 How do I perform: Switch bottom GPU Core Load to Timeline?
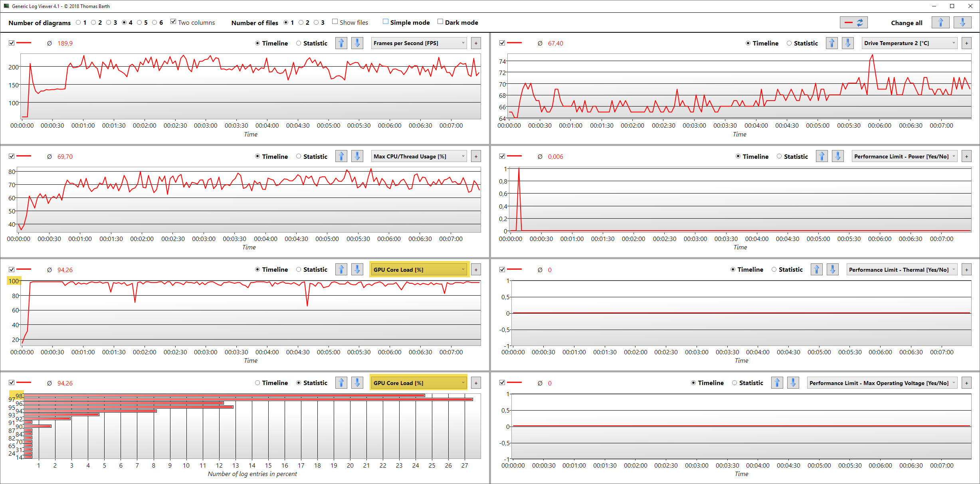(257, 383)
